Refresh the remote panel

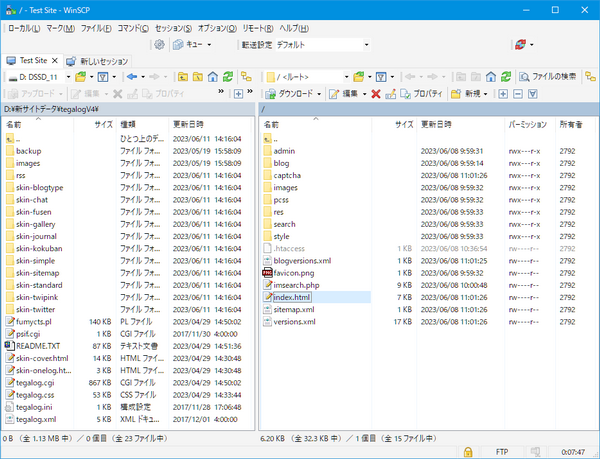point(506,77)
